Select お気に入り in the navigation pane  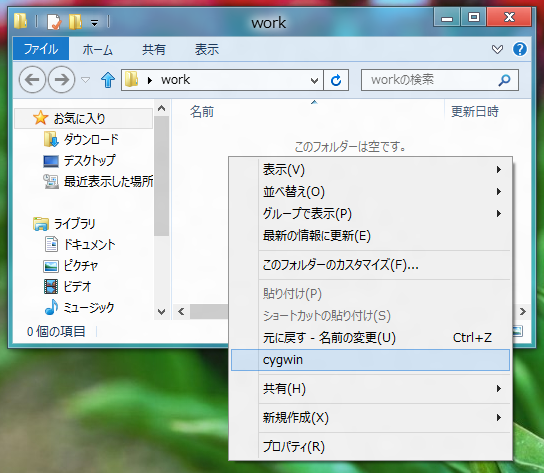pyautogui.click(x=83, y=118)
